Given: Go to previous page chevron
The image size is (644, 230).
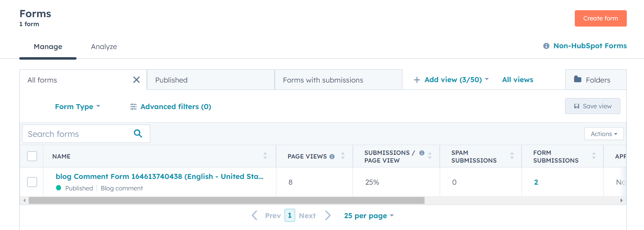Looking at the screenshot, I should [x=255, y=215].
